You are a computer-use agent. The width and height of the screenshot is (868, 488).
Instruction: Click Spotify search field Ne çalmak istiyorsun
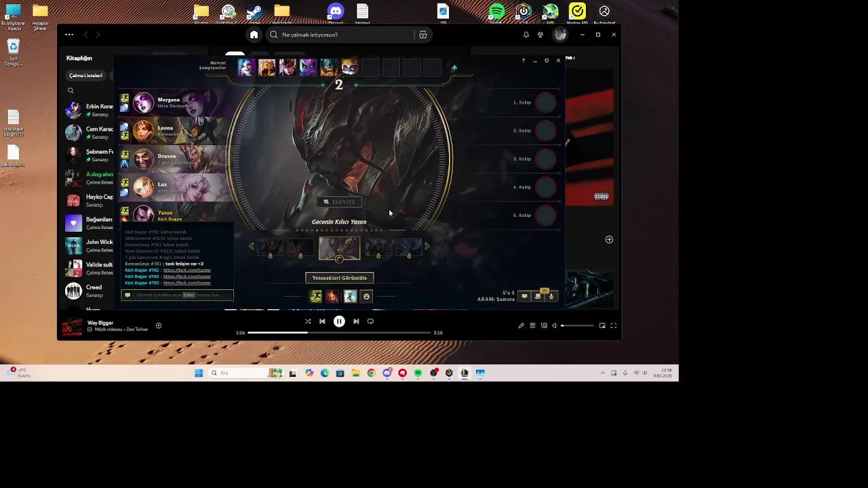click(x=340, y=35)
